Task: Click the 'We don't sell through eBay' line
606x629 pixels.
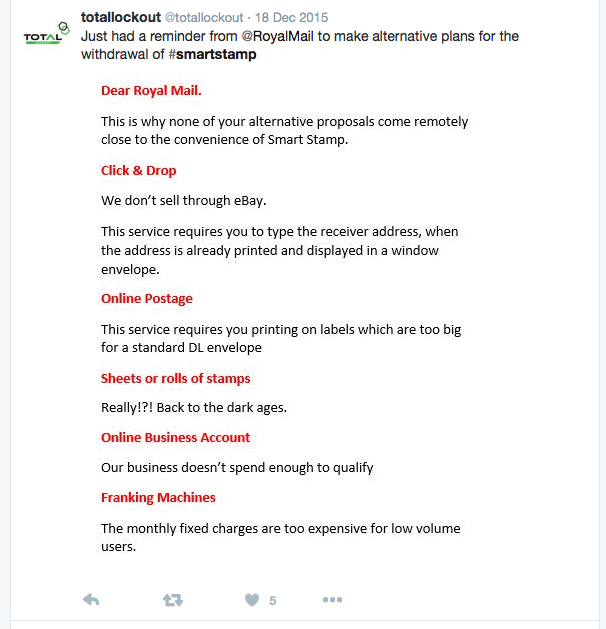Action: (184, 201)
